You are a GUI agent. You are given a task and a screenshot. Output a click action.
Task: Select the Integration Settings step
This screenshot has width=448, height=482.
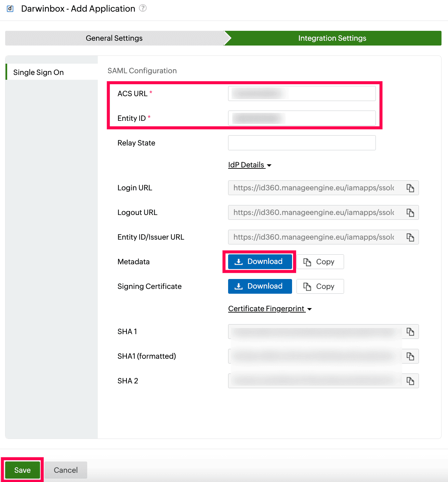(x=332, y=38)
